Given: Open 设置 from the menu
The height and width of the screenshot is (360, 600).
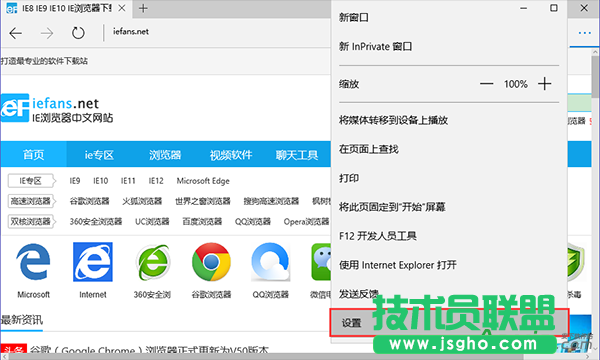Looking at the screenshot, I should (x=449, y=323).
